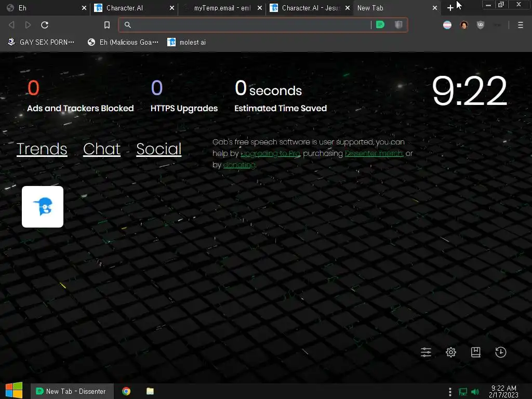Open the taskbar date and time

click(504, 391)
